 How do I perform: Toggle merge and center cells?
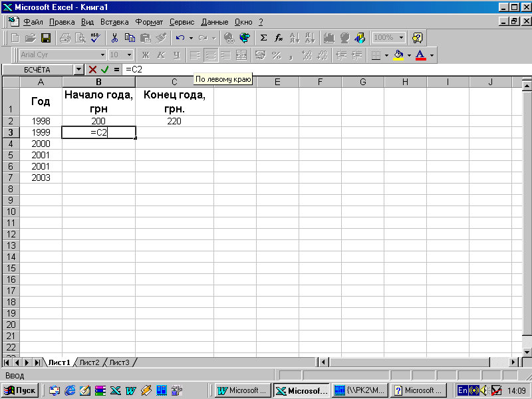[241, 55]
